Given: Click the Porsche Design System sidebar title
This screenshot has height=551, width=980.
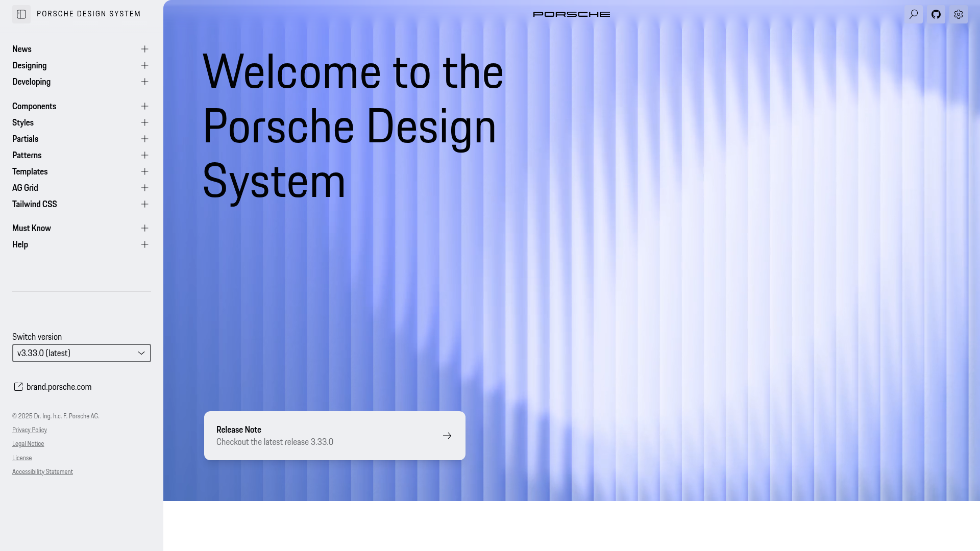Looking at the screenshot, I should coord(89,14).
